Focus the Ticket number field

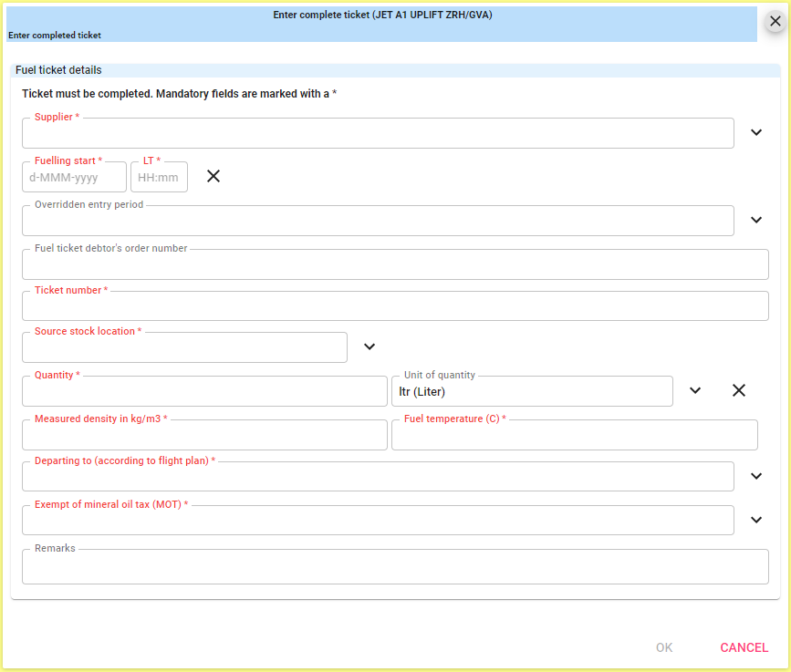click(395, 305)
